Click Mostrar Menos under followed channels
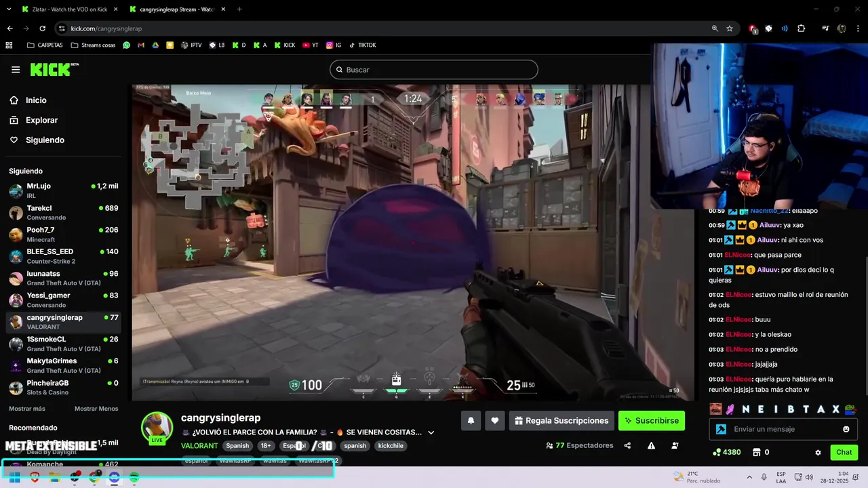Image resolution: width=868 pixels, height=488 pixels. tap(96, 409)
